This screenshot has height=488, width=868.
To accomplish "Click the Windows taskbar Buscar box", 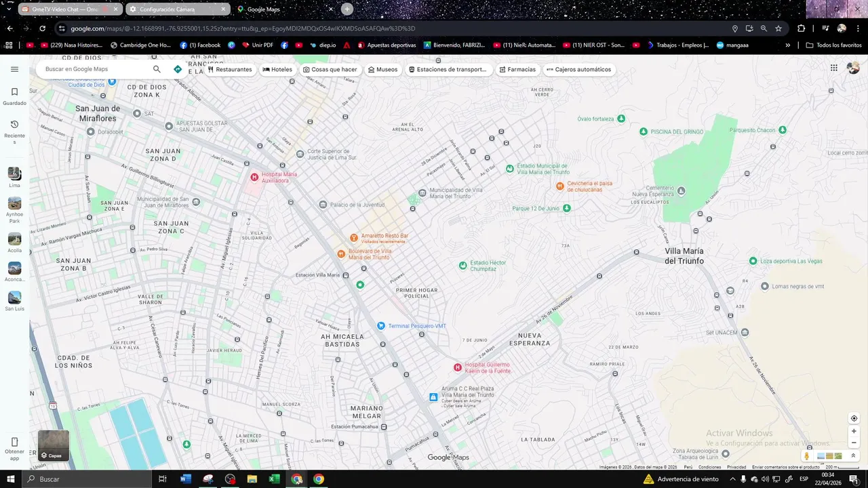I will pos(86,479).
